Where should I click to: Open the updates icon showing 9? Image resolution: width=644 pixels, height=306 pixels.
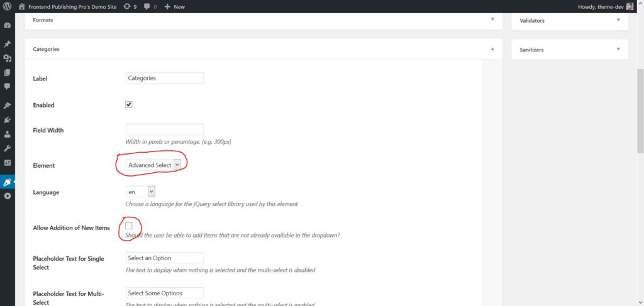127,6
